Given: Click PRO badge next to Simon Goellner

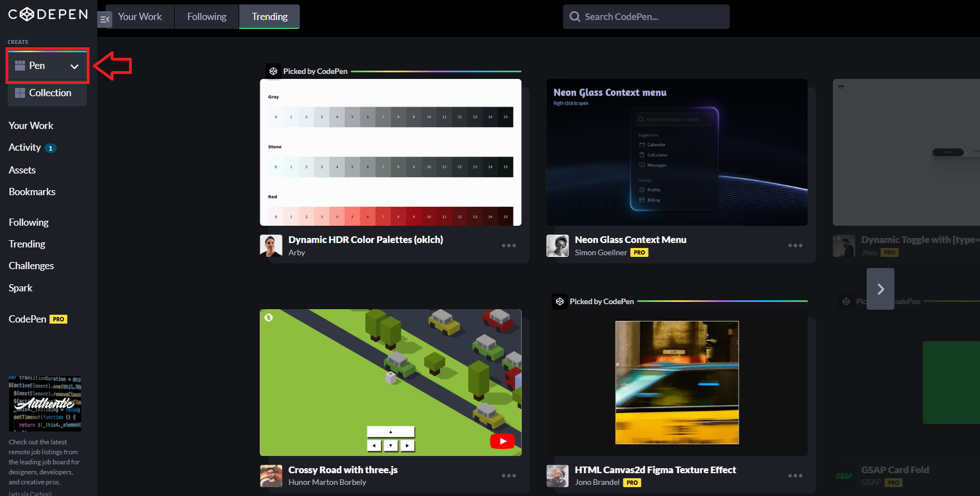Looking at the screenshot, I should coord(639,252).
